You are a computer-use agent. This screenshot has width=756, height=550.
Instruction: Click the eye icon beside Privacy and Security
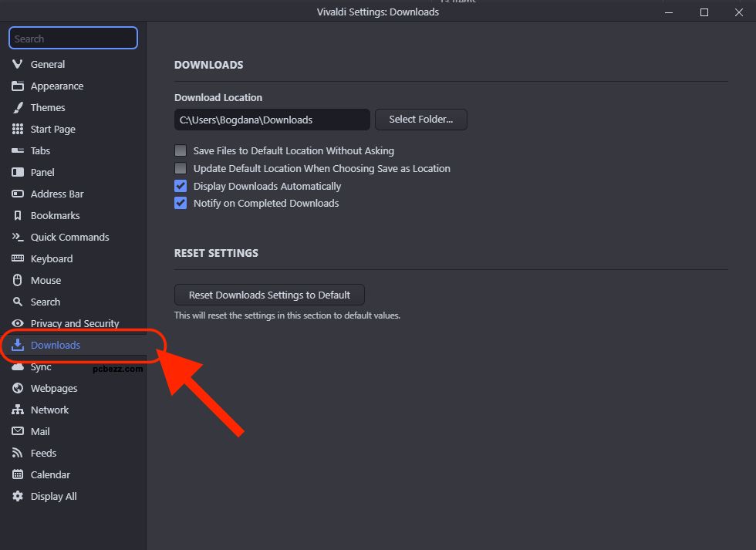[17, 323]
